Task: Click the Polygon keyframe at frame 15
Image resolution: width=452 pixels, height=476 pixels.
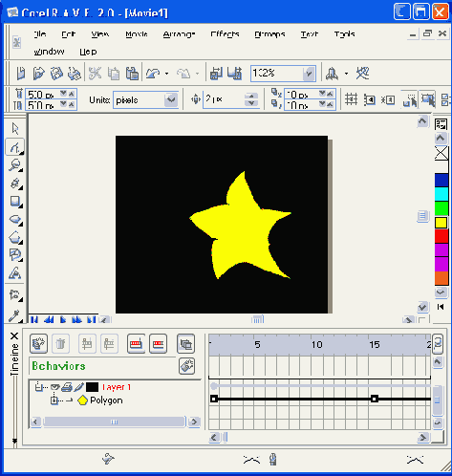Action: 375,399
